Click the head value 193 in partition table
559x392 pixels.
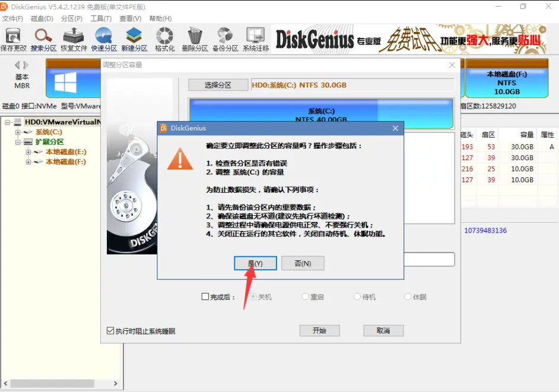click(x=467, y=147)
